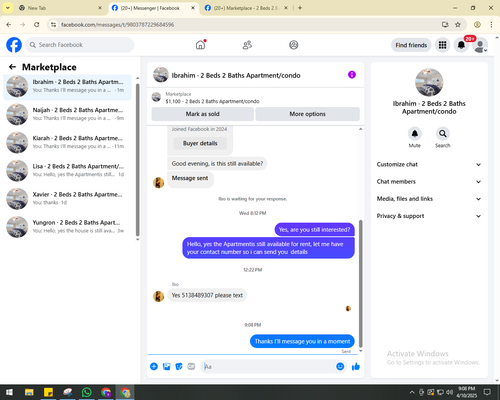Open the Chrome tab search dropdown
500x400 pixels.
8,8
